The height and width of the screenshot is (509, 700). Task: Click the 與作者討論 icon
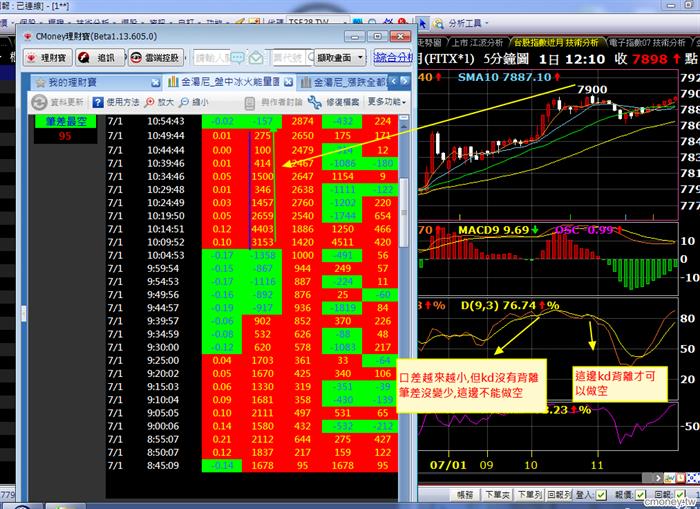(250, 103)
